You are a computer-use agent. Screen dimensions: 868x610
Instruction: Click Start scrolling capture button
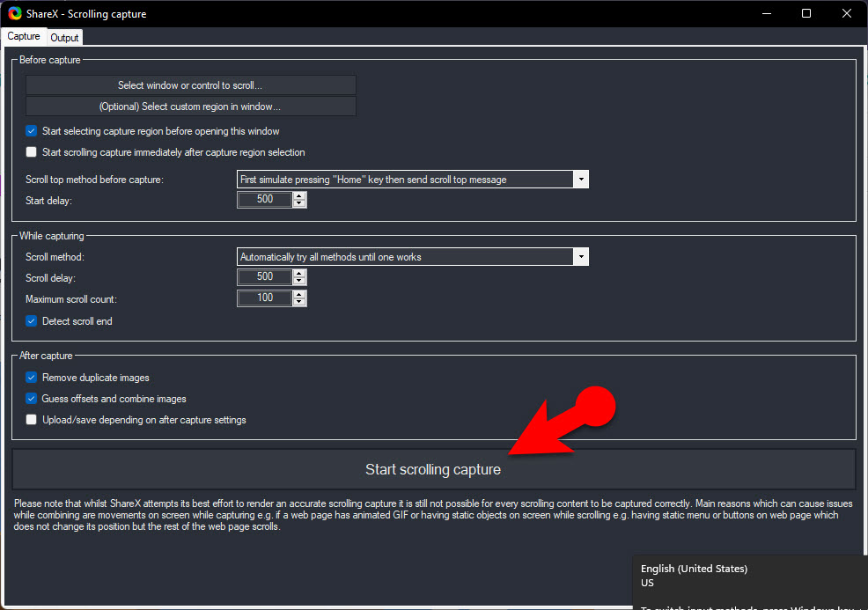433,469
